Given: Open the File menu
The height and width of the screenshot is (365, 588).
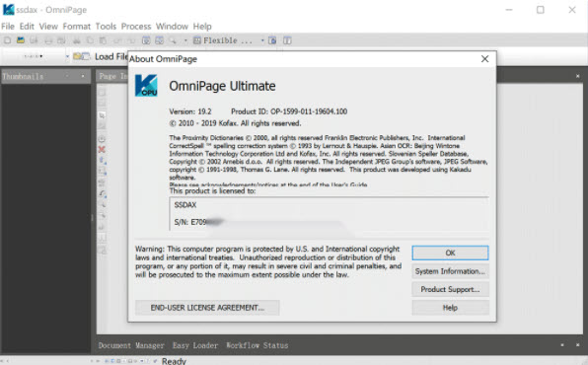Looking at the screenshot, I should click(x=8, y=27).
